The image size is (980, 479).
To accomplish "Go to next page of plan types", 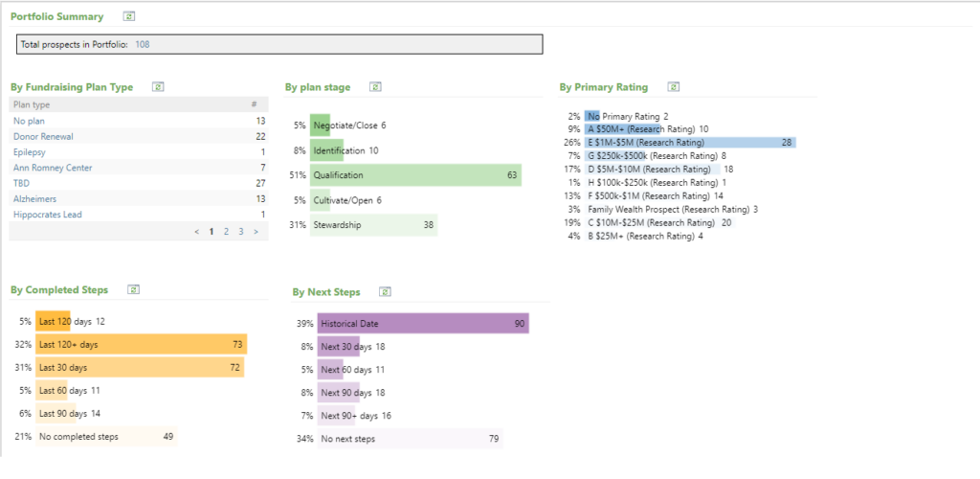I will pos(256,232).
